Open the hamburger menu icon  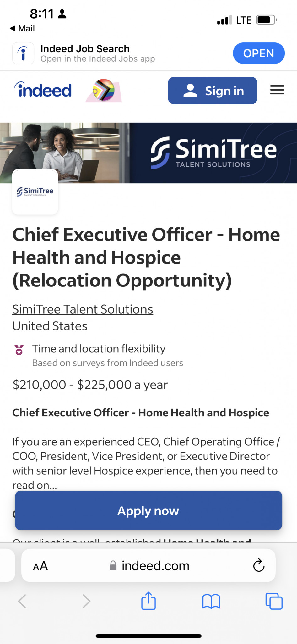click(x=277, y=90)
